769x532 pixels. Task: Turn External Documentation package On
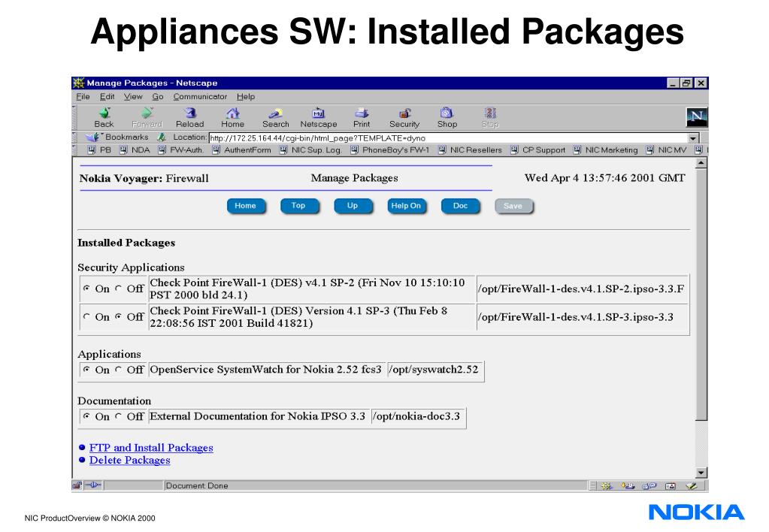click(86, 416)
